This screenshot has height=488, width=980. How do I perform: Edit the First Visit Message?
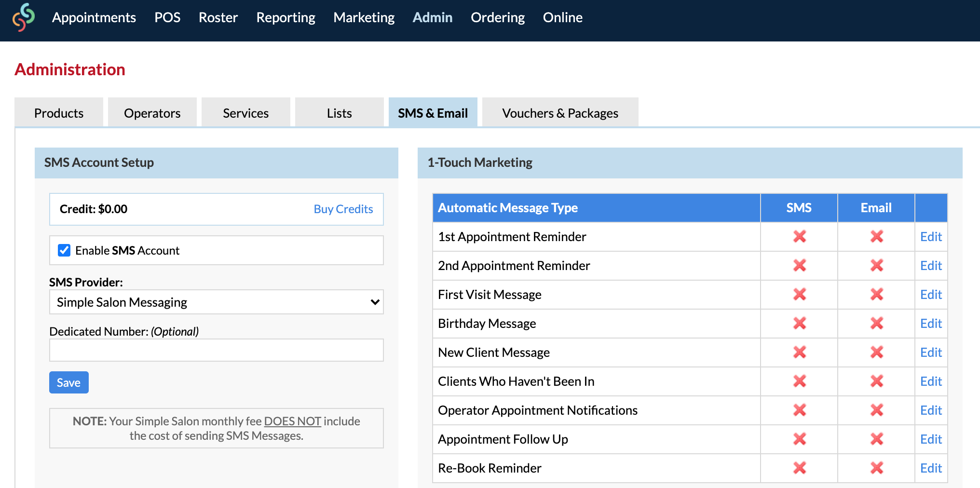[x=931, y=294]
